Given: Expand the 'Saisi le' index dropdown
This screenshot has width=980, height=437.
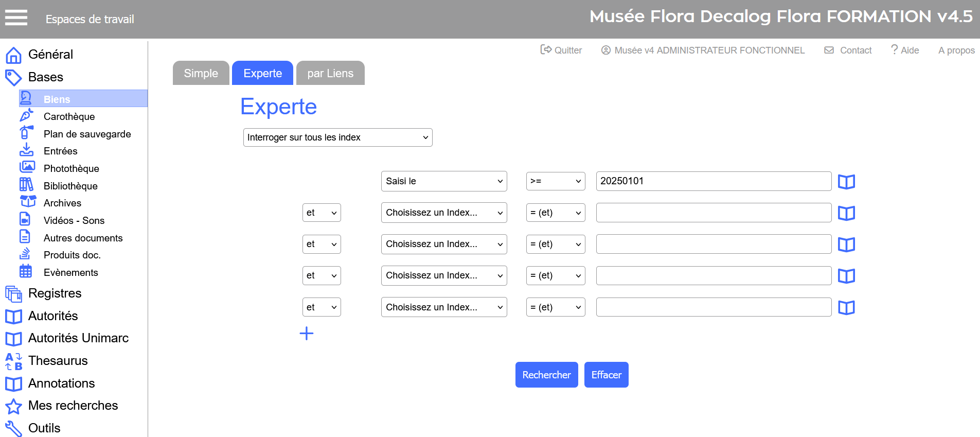Looking at the screenshot, I should point(443,181).
